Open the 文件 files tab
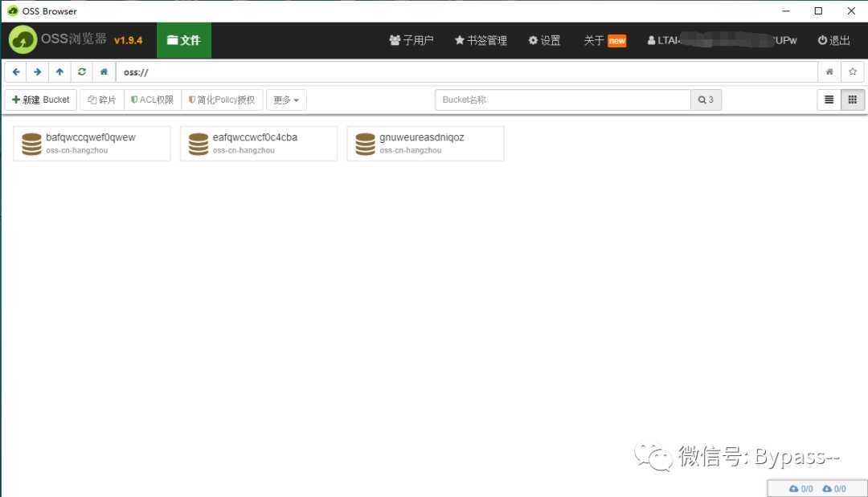 [x=184, y=40]
